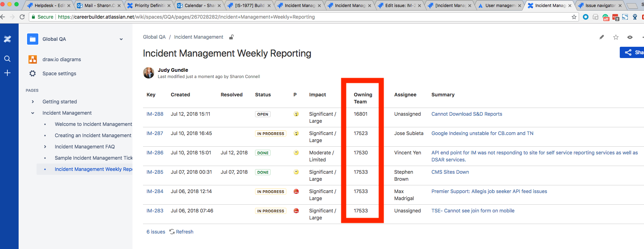Click the Owning Team column header
Screen dimensions: 644x249
pos(363,98)
